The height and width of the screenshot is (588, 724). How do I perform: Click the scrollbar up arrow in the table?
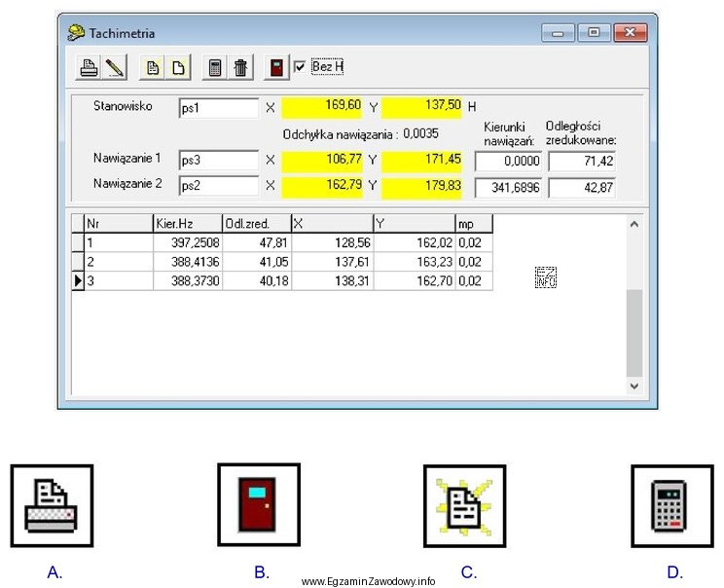634,225
